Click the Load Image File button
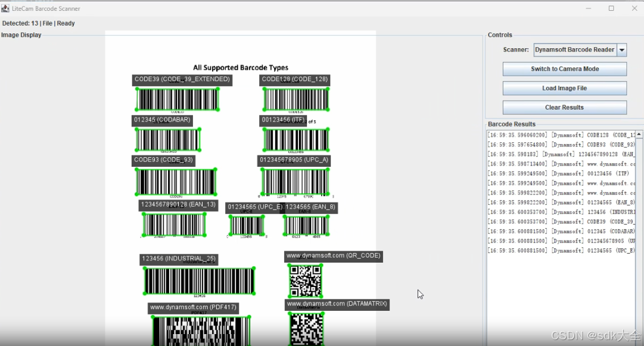 pyautogui.click(x=565, y=88)
